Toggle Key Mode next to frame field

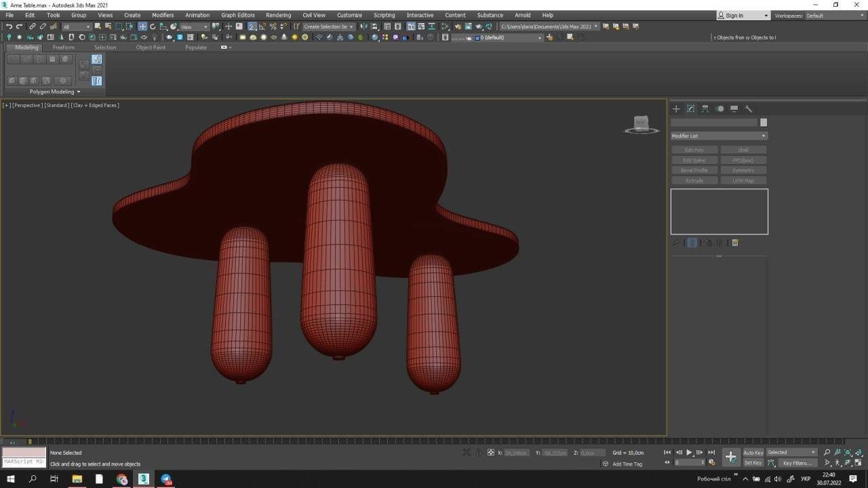pyautogui.click(x=669, y=462)
